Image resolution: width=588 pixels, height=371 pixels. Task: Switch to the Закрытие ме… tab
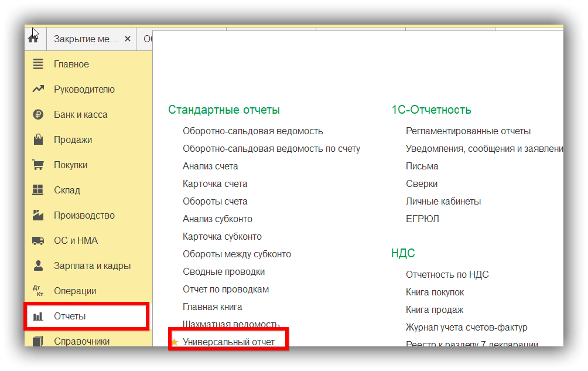point(86,39)
